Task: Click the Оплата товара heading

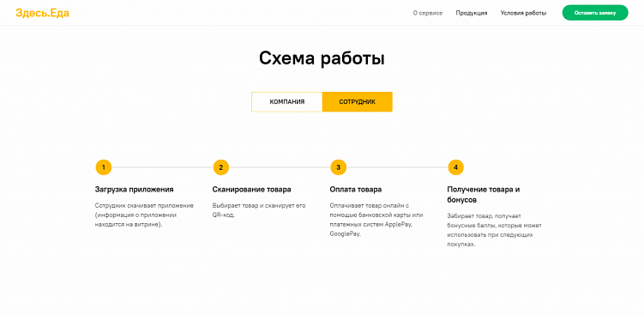Action: pos(356,190)
